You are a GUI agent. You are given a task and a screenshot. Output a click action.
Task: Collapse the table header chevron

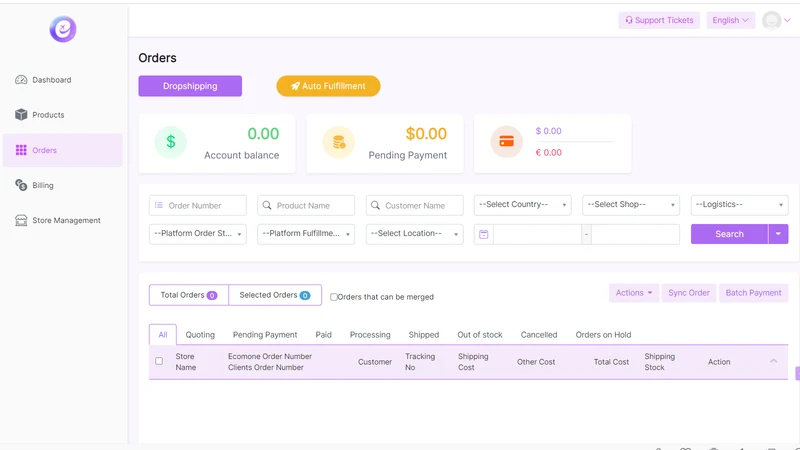click(x=773, y=361)
